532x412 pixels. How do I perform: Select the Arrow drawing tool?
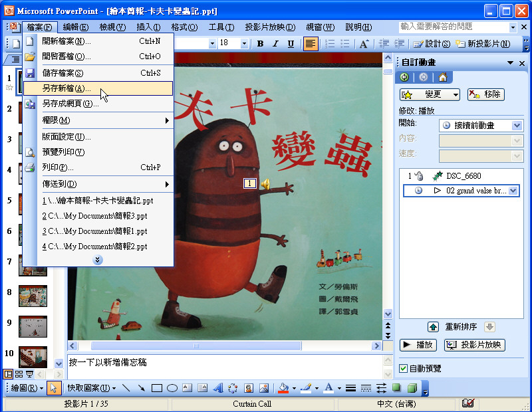click(142, 388)
